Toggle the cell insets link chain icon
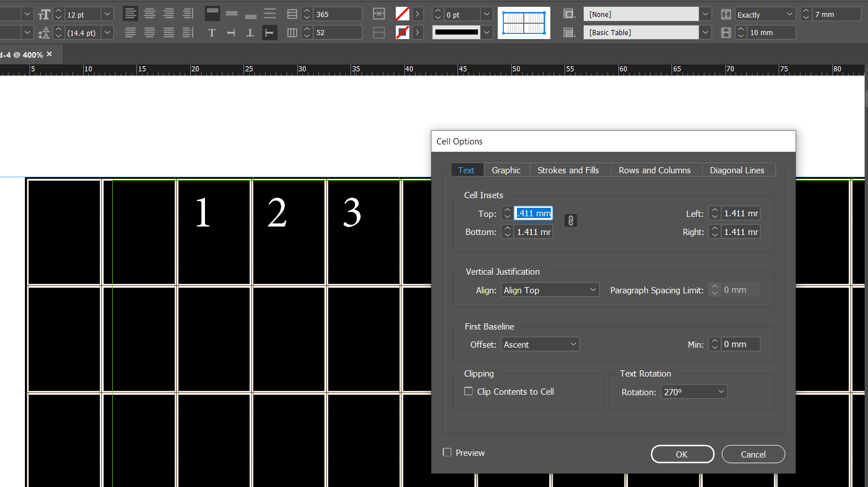This screenshot has width=868, height=487. [570, 220]
